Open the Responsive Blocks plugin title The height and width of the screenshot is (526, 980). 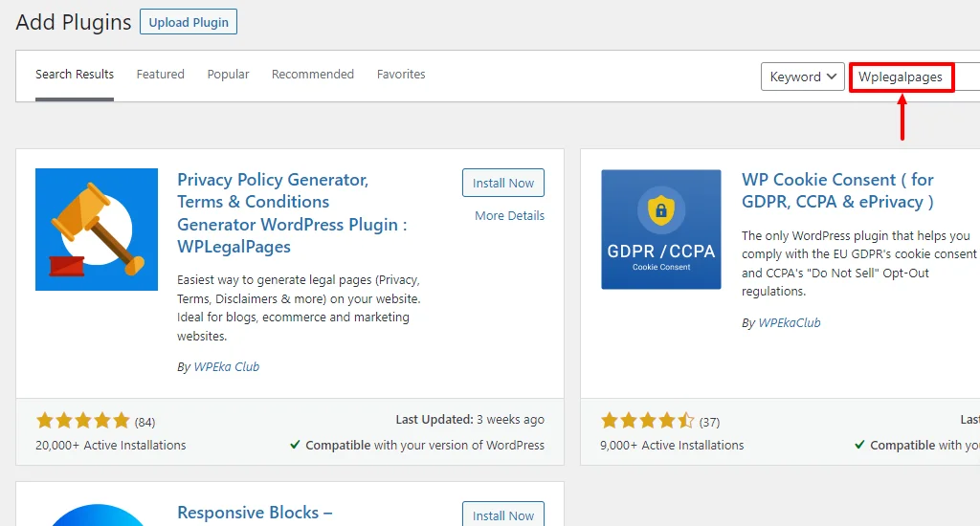coord(255,513)
